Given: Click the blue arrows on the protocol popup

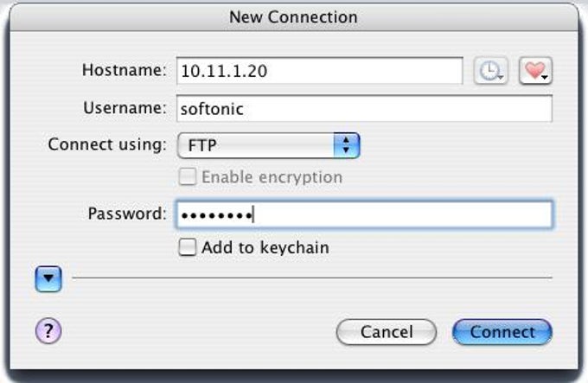Looking at the screenshot, I should tap(347, 145).
